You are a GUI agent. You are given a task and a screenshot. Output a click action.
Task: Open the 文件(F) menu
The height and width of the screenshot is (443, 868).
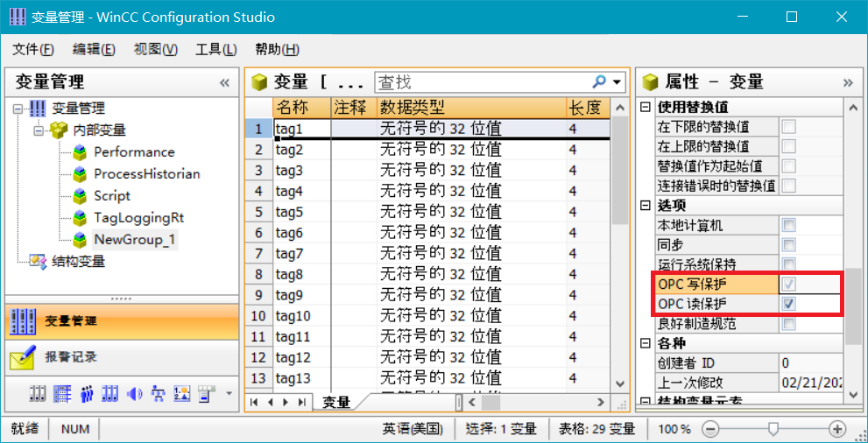[x=33, y=50]
